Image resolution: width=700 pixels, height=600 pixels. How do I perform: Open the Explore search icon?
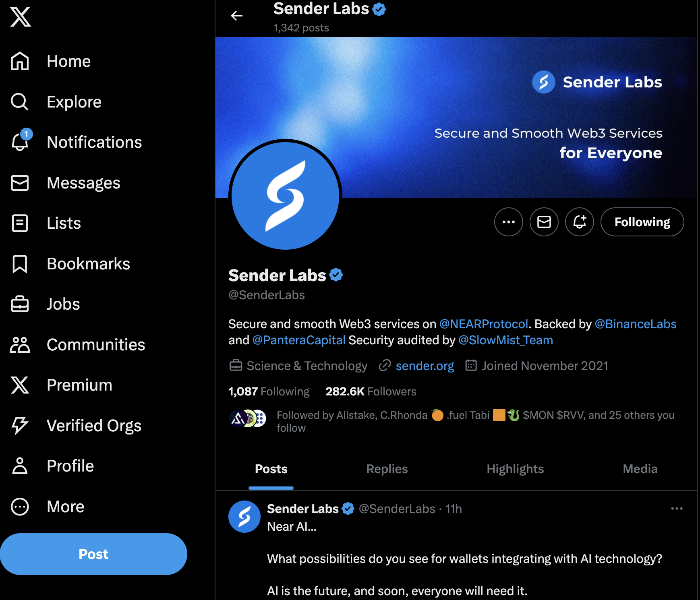click(20, 102)
